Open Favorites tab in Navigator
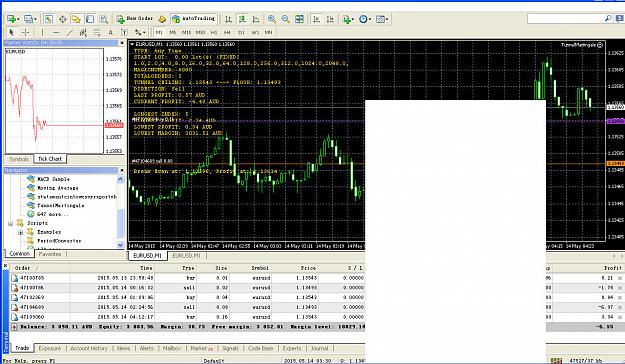This screenshot has height=364, width=625. tap(50, 254)
